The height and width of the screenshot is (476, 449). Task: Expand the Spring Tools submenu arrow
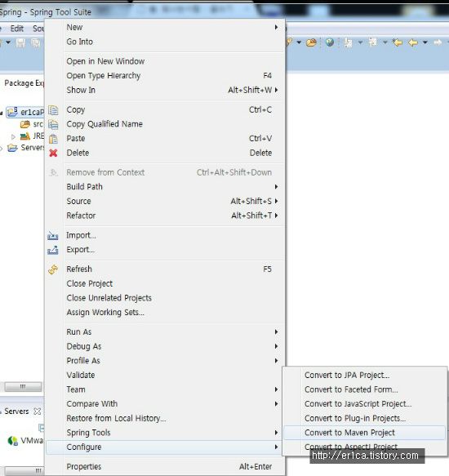276,433
